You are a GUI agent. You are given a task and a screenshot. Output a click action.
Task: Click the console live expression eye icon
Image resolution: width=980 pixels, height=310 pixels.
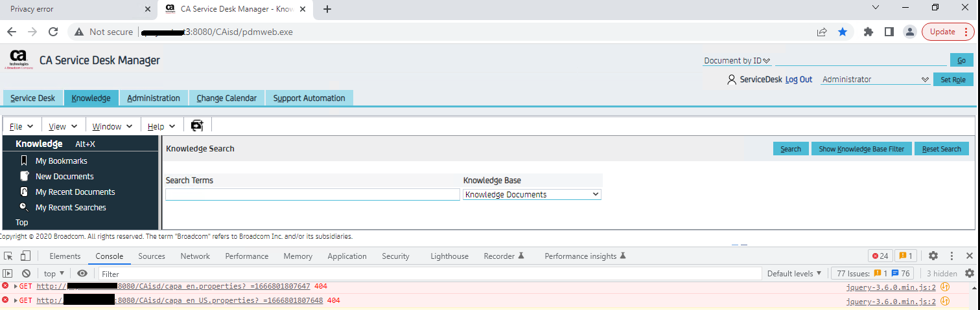(x=82, y=274)
